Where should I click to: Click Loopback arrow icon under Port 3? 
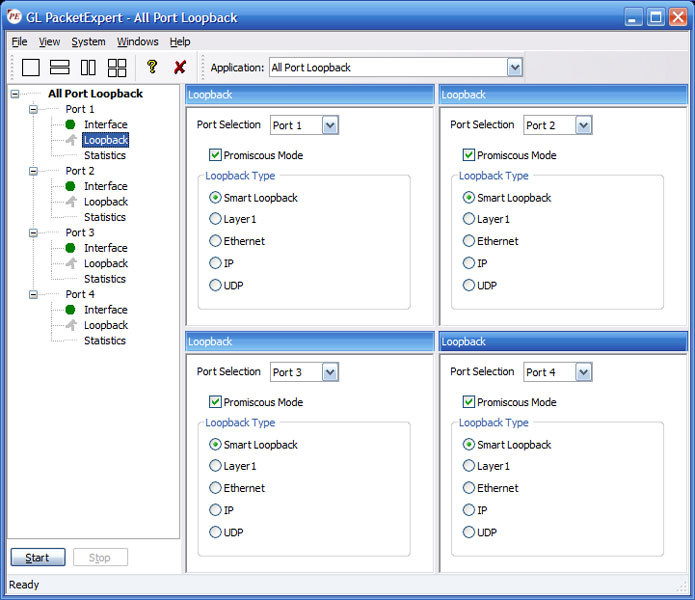coord(71,263)
